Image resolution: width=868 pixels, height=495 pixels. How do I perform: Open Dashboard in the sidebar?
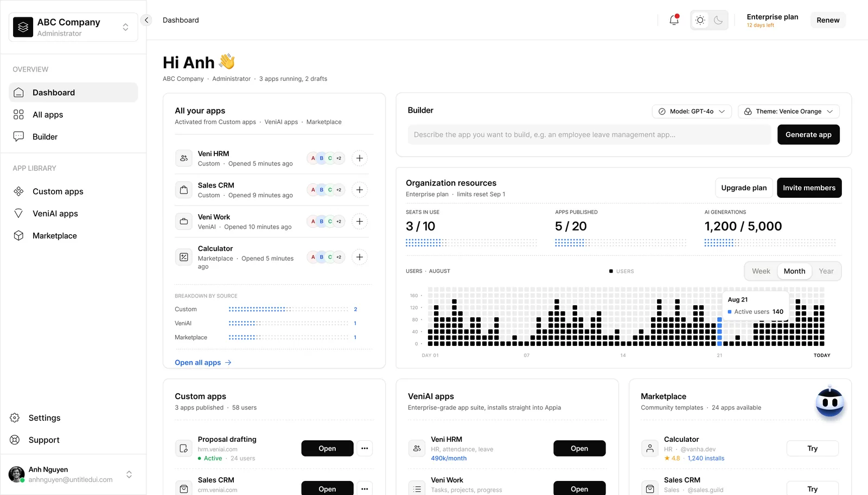pos(73,93)
